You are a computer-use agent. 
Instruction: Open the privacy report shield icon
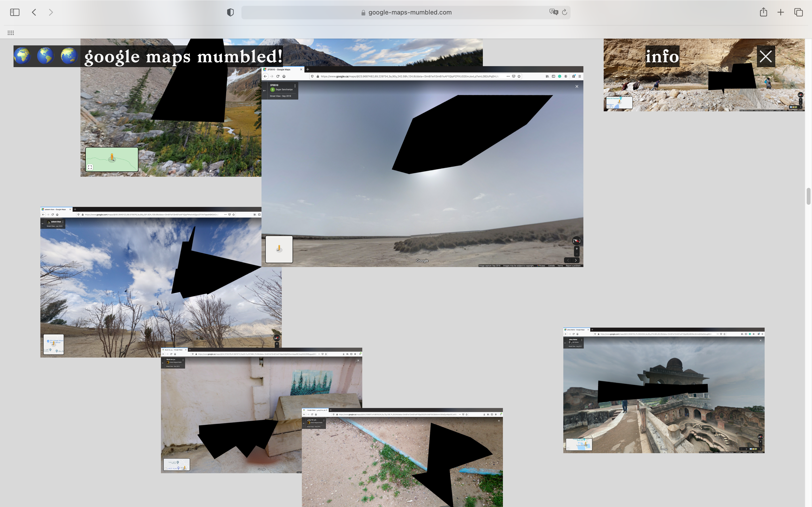[230, 12]
